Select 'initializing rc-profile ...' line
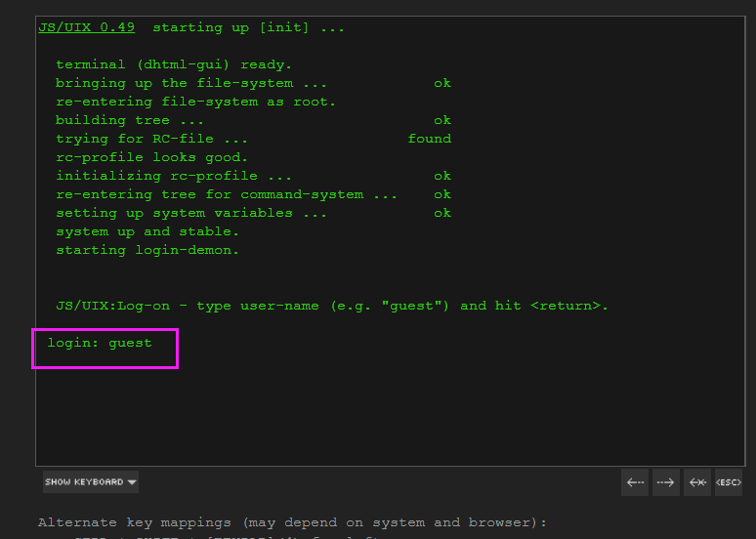The image size is (756, 539). (174, 176)
